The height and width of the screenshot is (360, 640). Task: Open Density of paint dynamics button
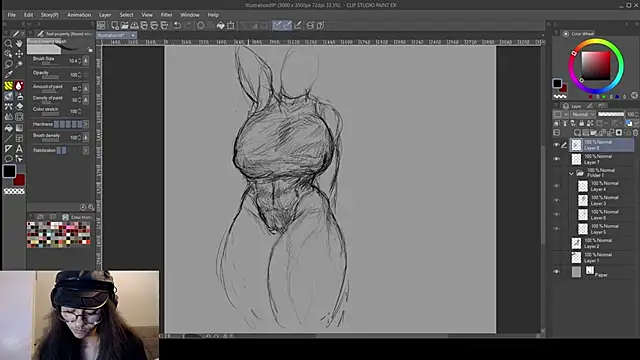pyautogui.click(x=86, y=100)
